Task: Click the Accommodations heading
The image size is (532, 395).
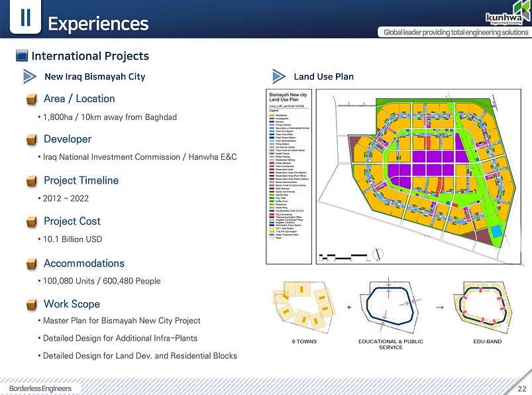Action: tap(84, 263)
